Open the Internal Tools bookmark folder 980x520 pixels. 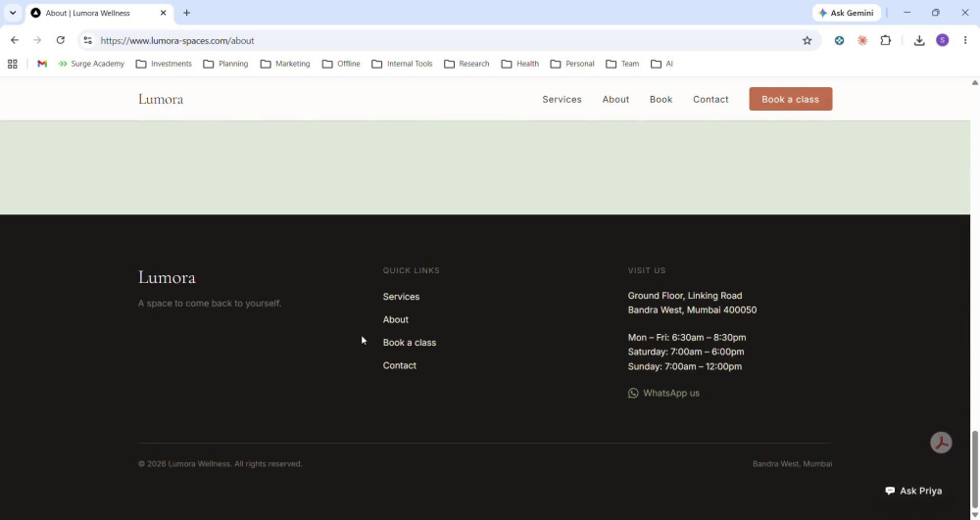(x=402, y=64)
